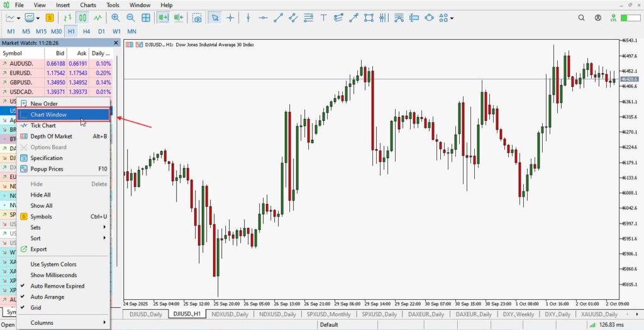Click the Zoom Out magnifier icon
The width and height of the screenshot is (644, 330).
(131, 18)
